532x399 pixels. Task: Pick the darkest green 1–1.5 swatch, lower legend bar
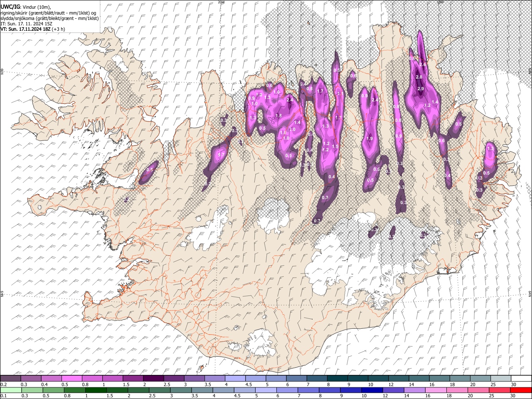point(96,390)
